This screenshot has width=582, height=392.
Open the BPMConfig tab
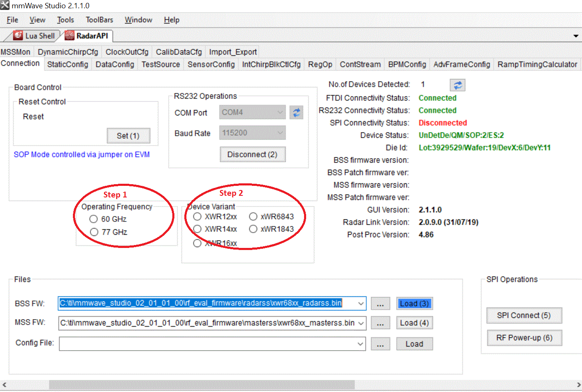tap(407, 65)
